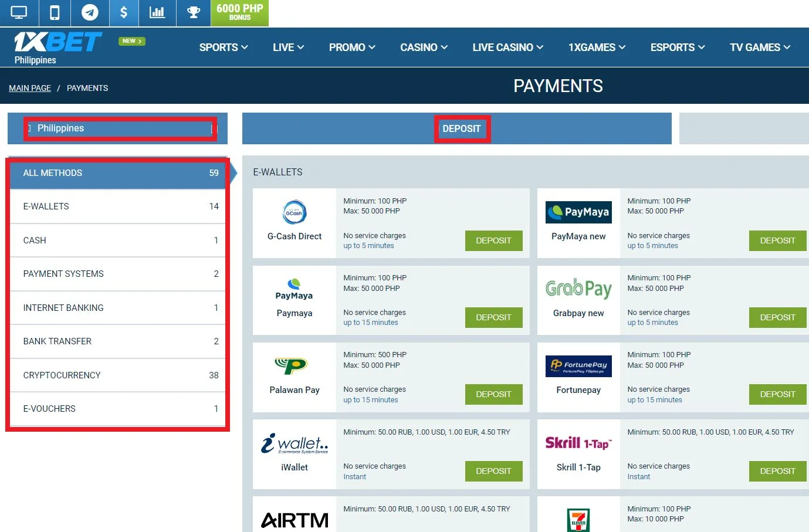Click DEPOSIT button for PayMaya new
This screenshot has height=532, width=809.
pyautogui.click(x=778, y=240)
